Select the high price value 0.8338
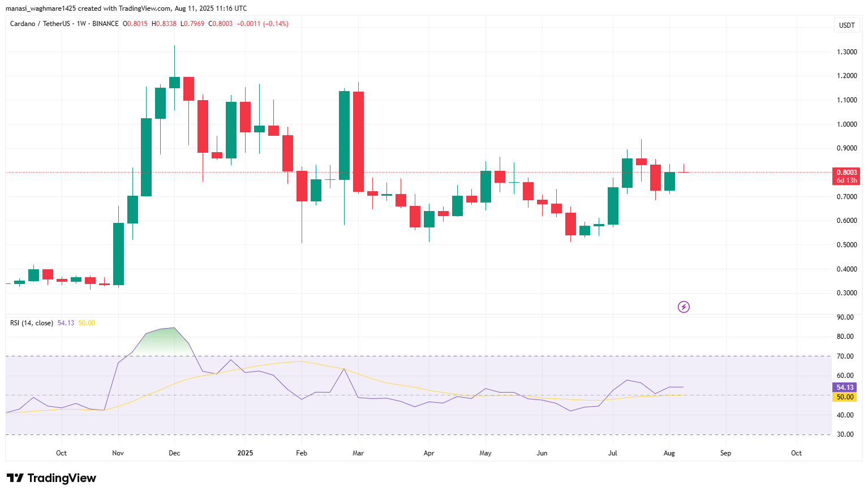 click(164, 24)
